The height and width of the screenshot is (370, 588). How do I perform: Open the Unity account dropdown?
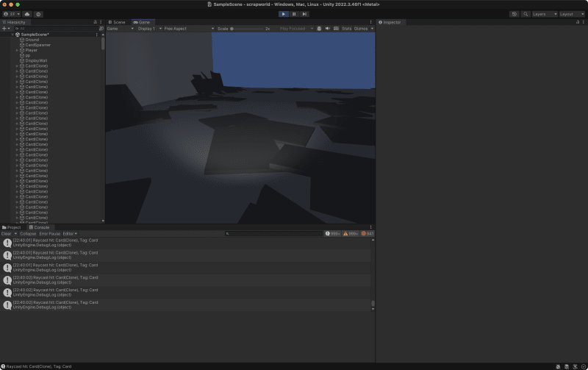[12, 14]
